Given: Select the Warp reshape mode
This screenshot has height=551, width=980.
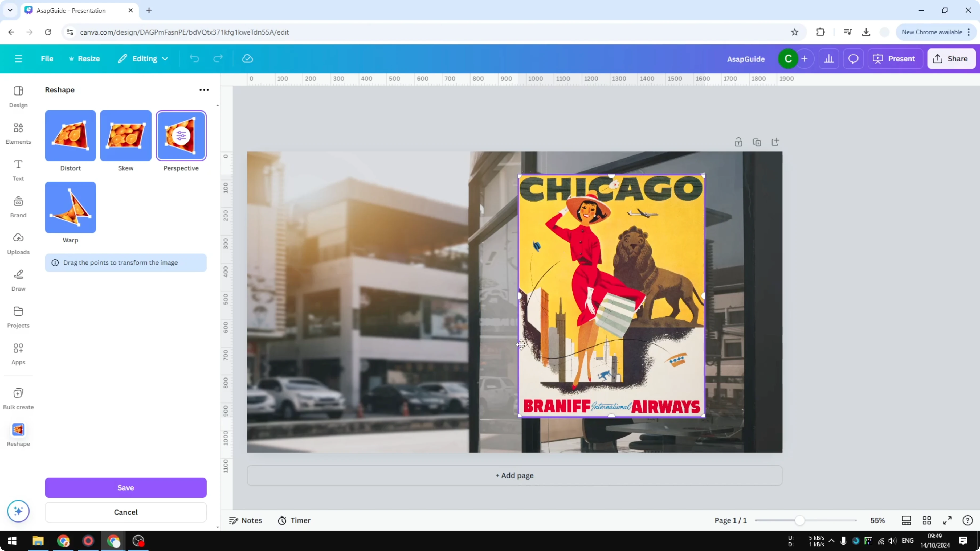Looking at the screenshot, I should tap(70, 207).
